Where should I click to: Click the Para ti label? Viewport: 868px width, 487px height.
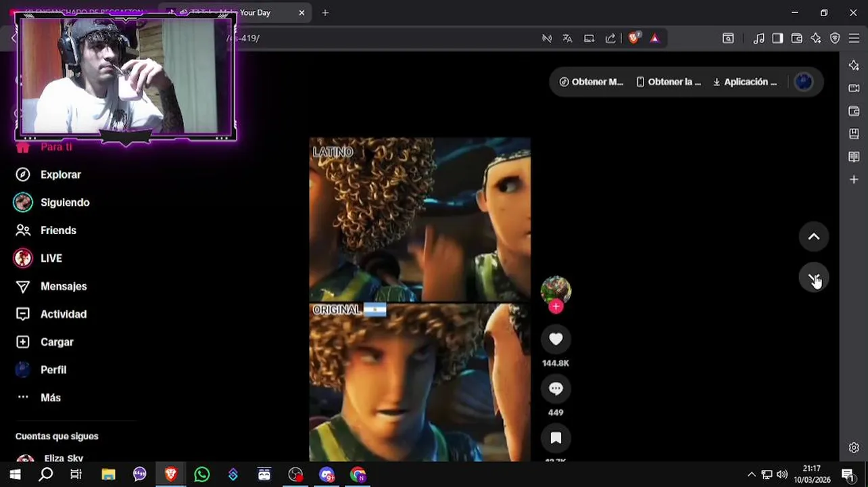click(56, 147)
